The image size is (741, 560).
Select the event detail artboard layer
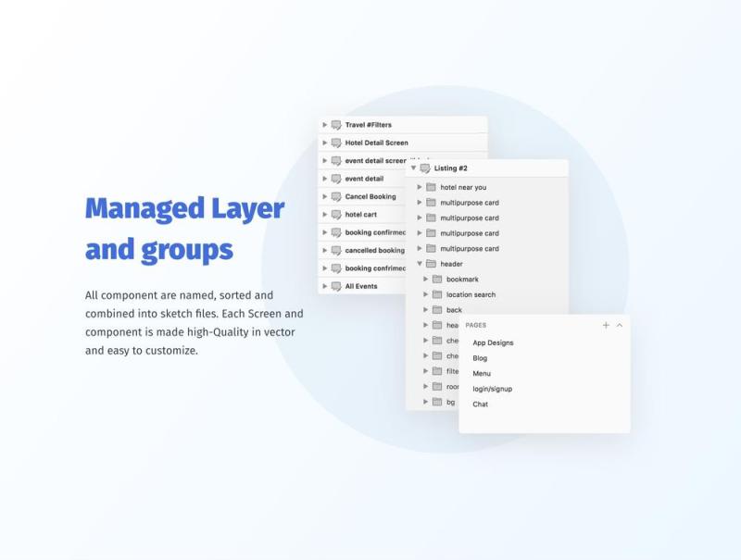[364, 179]
